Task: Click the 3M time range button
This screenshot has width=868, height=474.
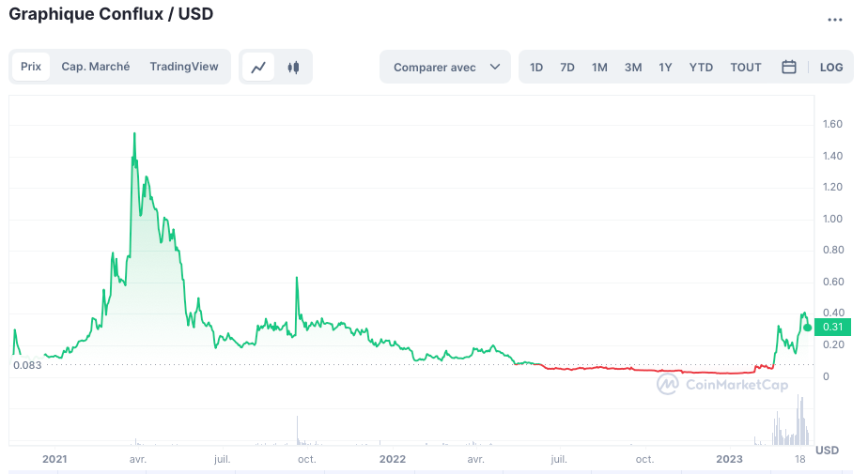Action: tap(633, 68)
